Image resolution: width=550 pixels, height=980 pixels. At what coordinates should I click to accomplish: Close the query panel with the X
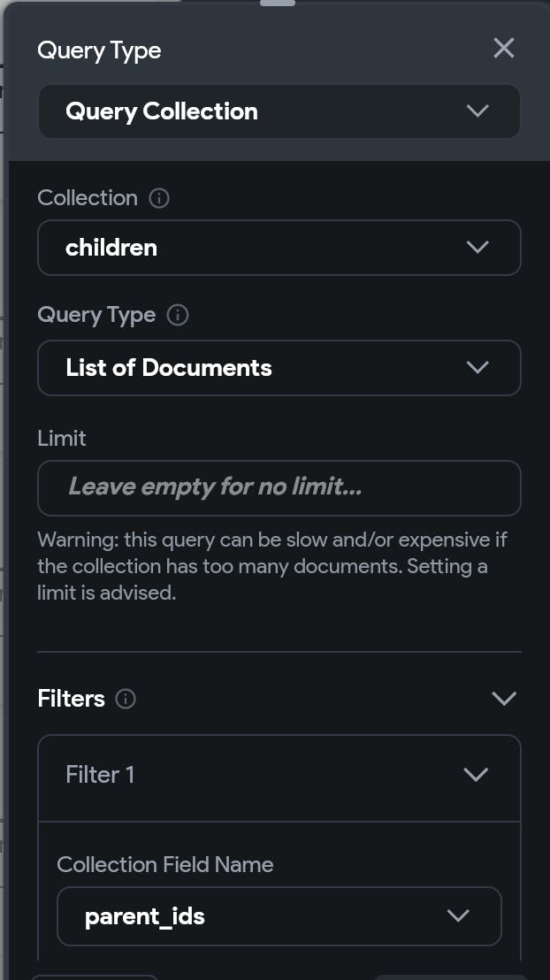click(x=504, y=48)
